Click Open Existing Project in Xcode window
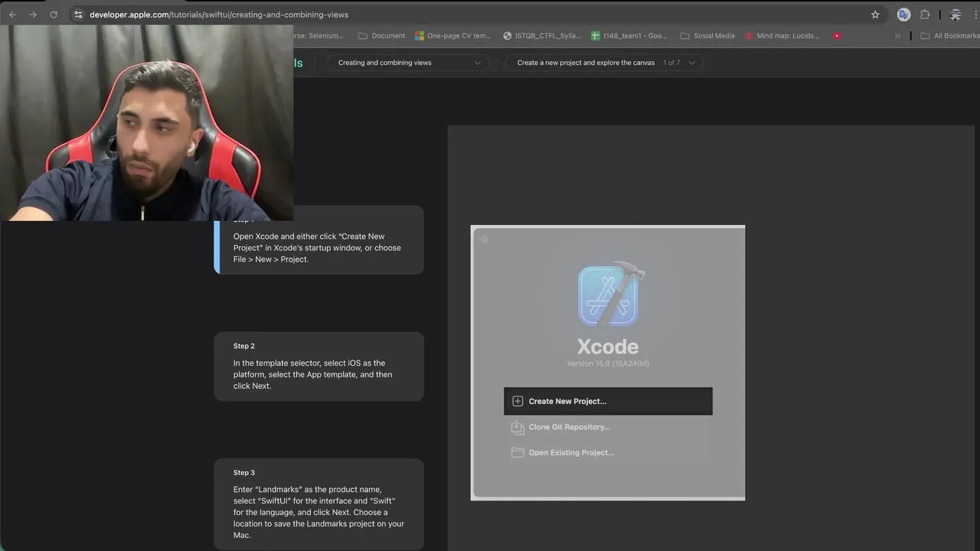 (608, 452)
